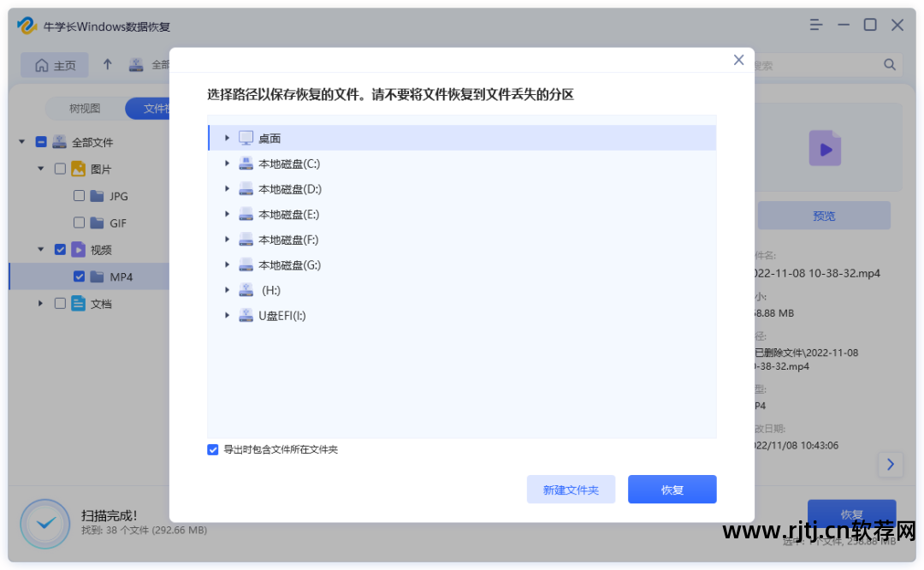Click the U盘EFI(I:) drive icon
Image resolution: width=924 pixels, height=570 pixels.
click(246, 315)
